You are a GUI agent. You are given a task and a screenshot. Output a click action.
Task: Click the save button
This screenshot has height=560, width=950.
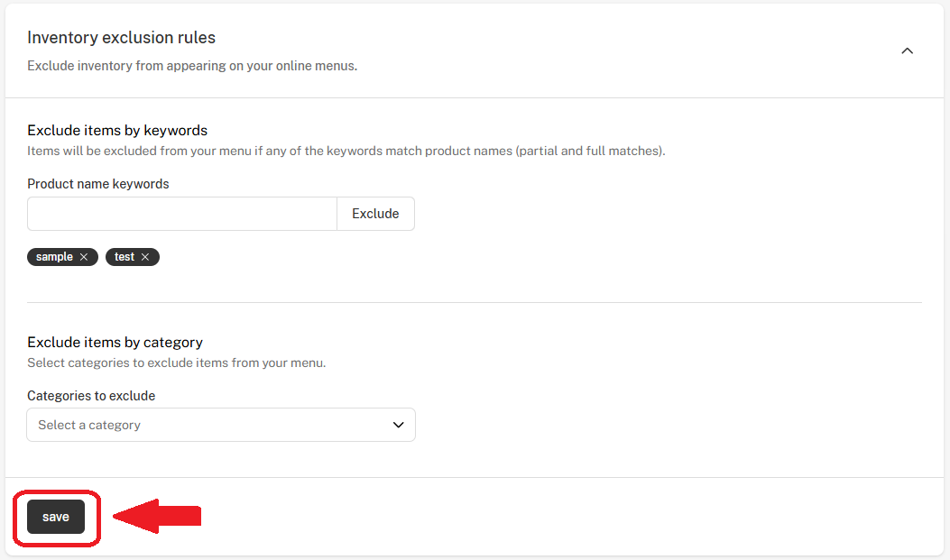coord(56,517)
